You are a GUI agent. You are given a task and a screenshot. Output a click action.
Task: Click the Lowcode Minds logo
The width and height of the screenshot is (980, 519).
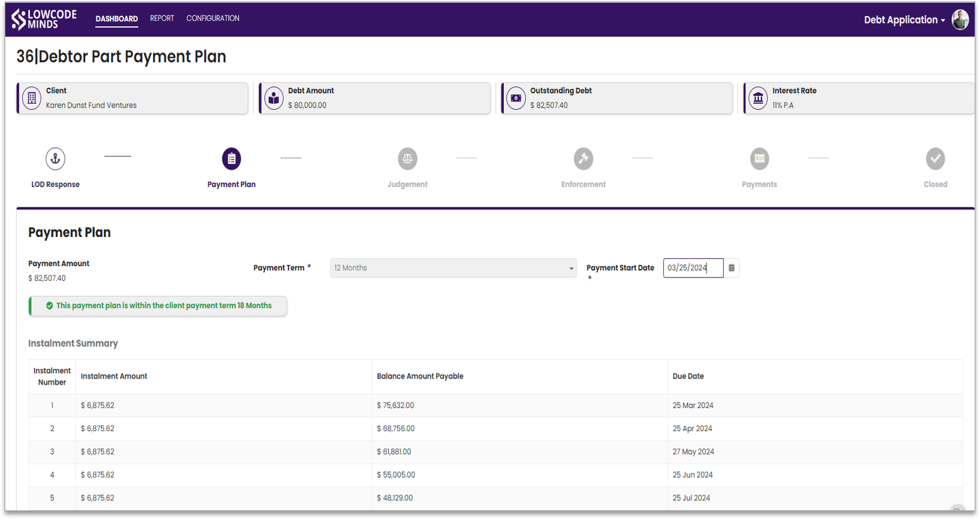coord(44,19)
